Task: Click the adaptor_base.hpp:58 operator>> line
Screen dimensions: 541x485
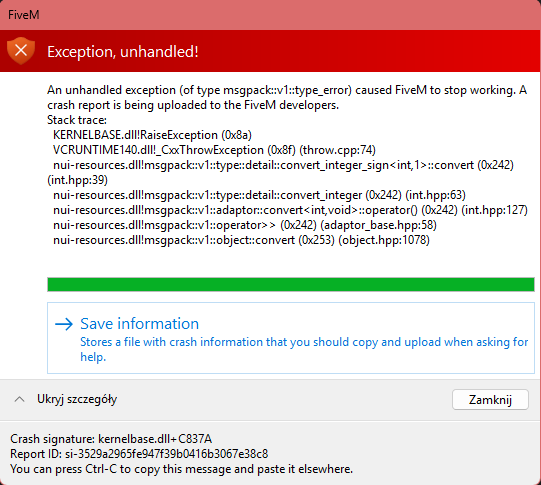Action: pyautogui.click(x=245, y=225)
